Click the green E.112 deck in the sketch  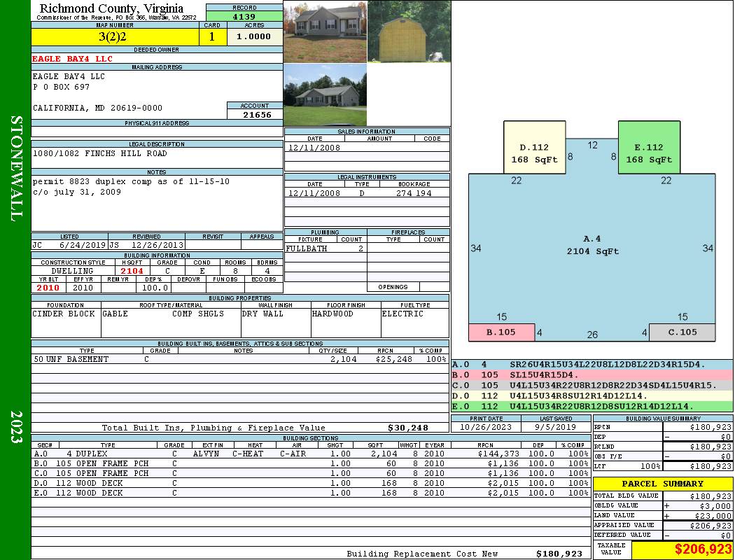(x=649, y=153)
